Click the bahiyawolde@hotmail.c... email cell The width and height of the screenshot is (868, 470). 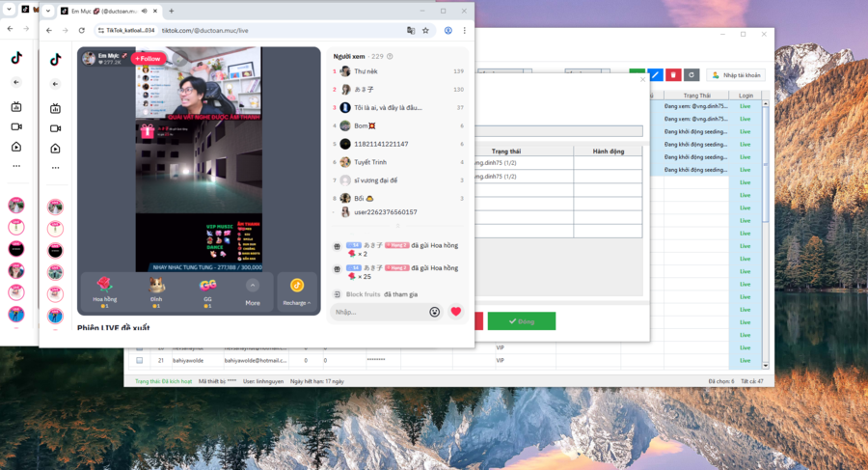click(x=256, y=360)
